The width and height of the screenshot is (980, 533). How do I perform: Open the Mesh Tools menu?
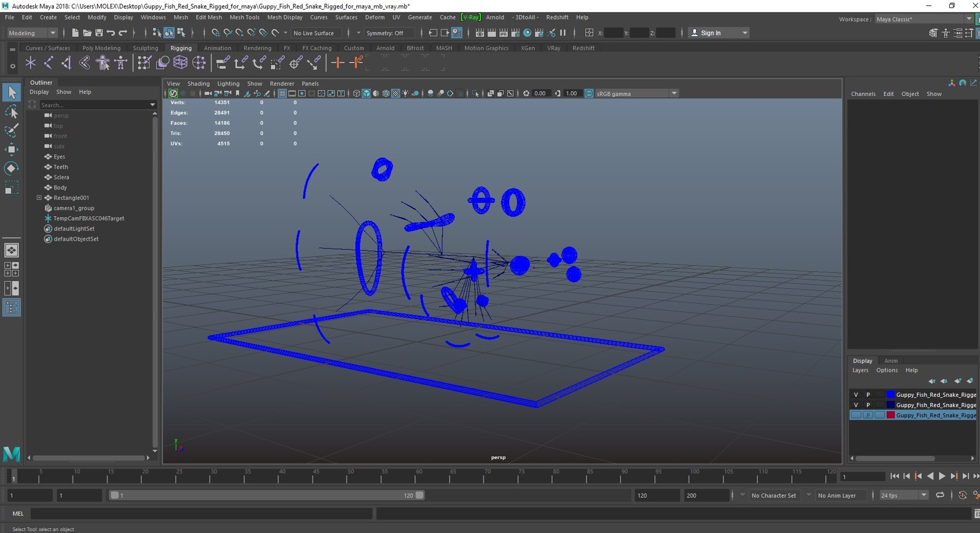click(244, 17)
